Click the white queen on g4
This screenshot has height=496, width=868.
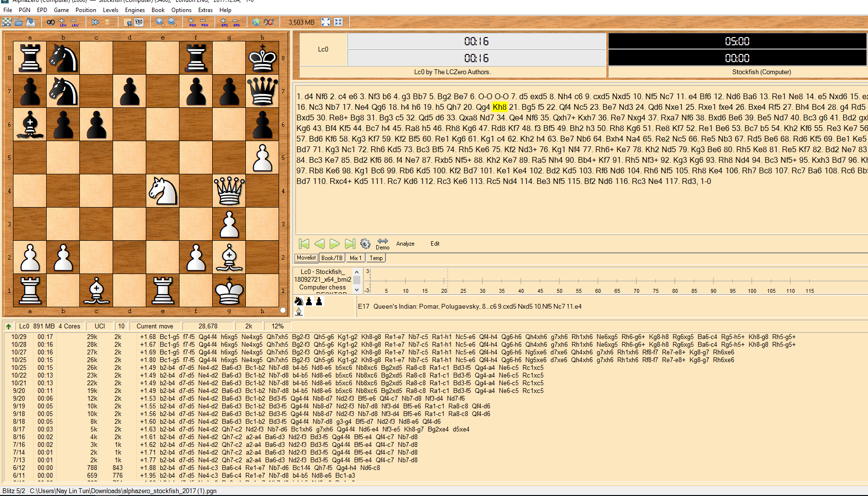click(229, 191)
